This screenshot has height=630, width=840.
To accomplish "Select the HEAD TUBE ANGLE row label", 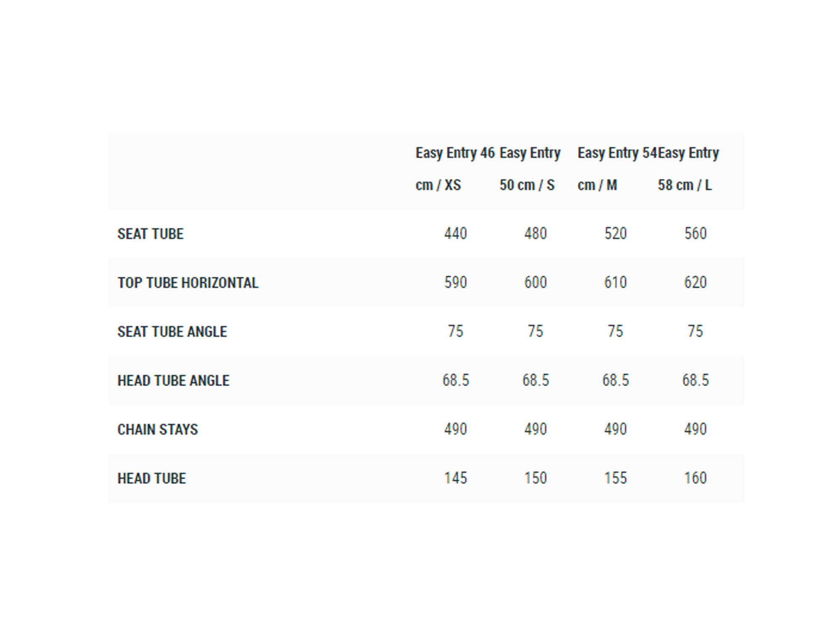I will pos(173,381).
